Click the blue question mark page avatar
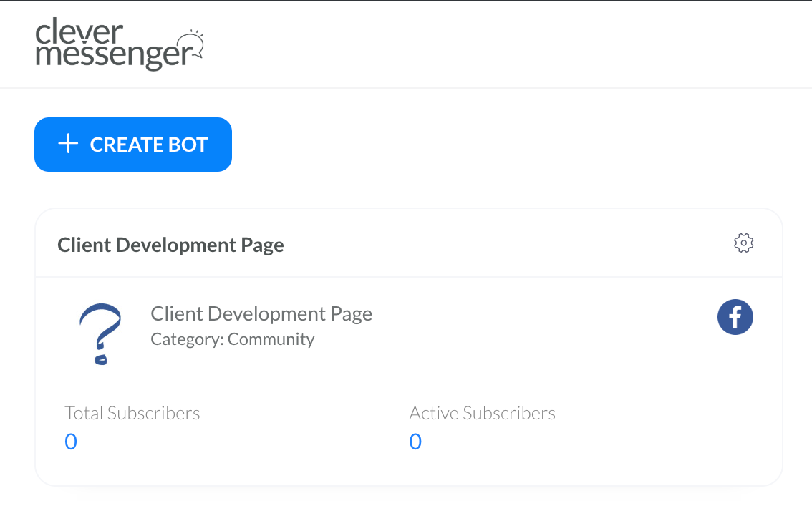The width and height of the screenshot is (812, 521). tap(100, 333)
